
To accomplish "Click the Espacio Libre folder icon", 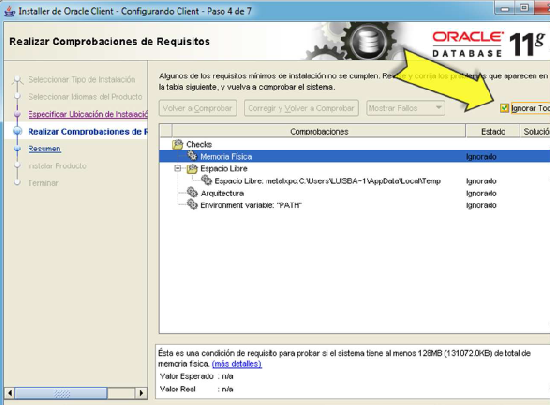I will (x=192, y=169).
